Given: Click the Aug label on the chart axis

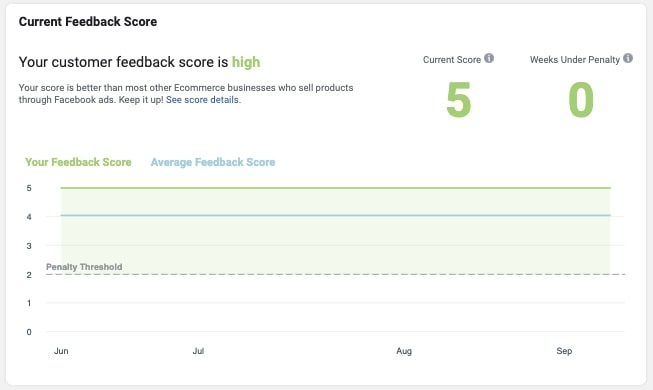Looking at the screenshot, I should (x=404, y=351).
